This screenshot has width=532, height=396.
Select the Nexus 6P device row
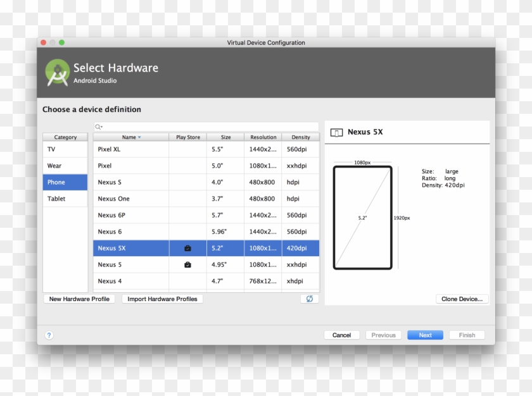[206, 215]
